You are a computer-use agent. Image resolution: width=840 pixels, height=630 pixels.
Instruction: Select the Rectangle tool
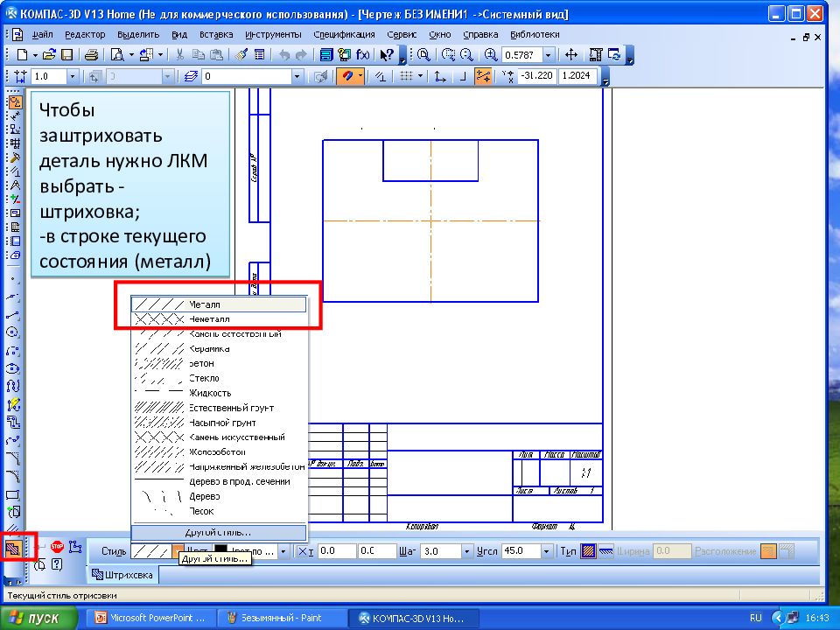[14, 494]
